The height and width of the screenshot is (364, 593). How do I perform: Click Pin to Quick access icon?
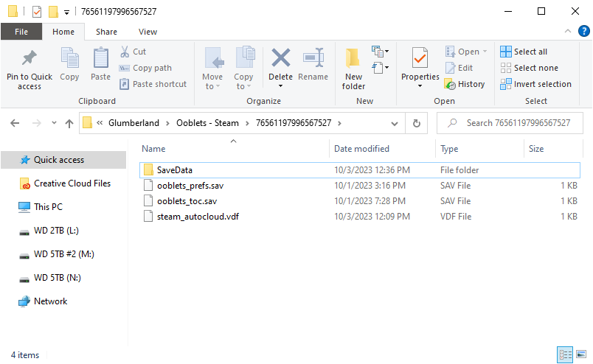tap(29, 57)
